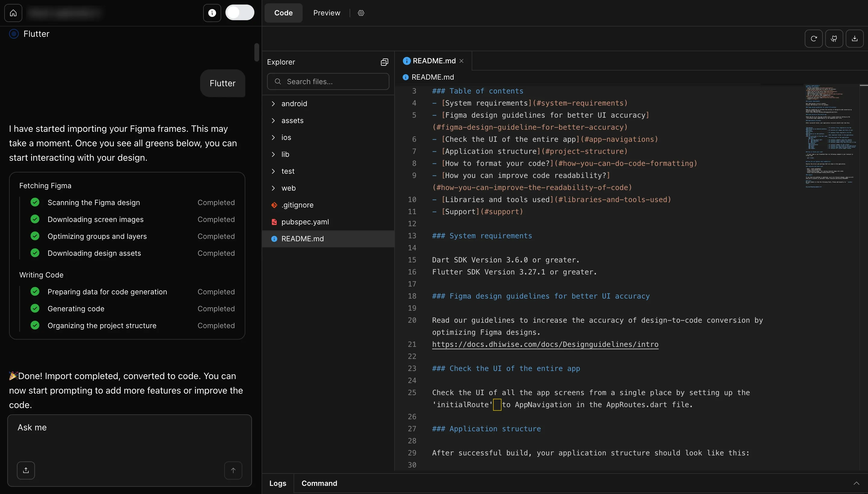Select the Flutter radio button
Viewport: 868px width, 494px height.
click(x=14, y=34)
